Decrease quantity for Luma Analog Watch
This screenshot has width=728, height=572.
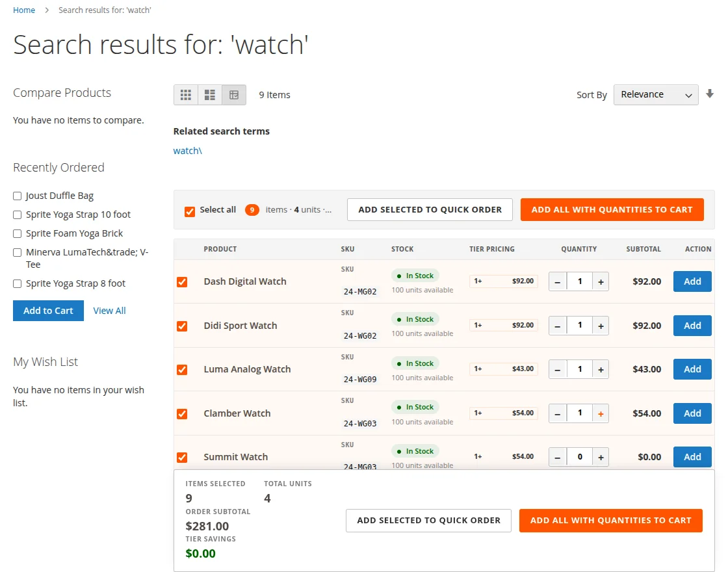[558, 369]
